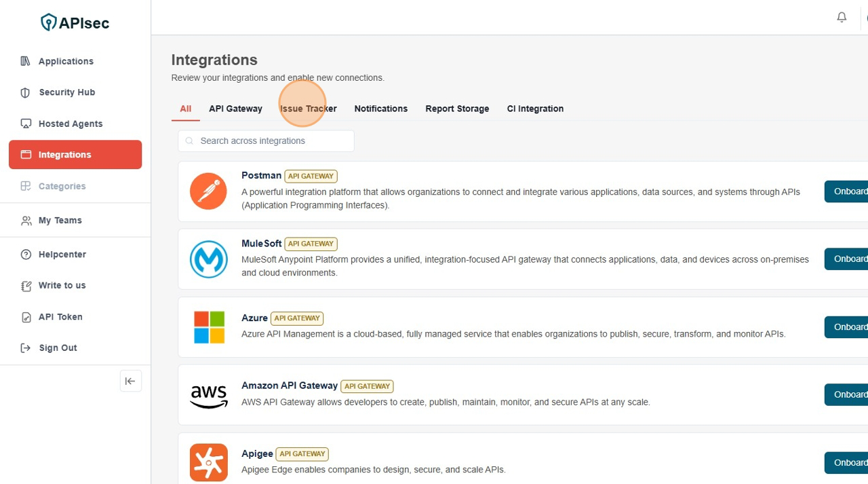The image size is (868, 484).
Task: Go to Hosted Agents page
Action: tap(71, 124)
